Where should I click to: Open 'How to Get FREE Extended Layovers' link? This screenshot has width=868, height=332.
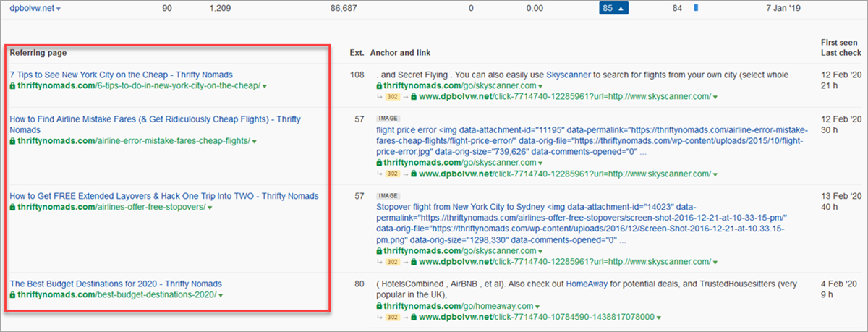[x=163, y=196]
